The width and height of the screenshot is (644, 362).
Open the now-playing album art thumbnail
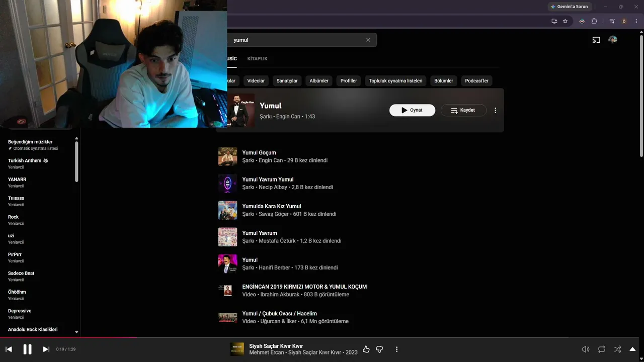pos(237,349)
